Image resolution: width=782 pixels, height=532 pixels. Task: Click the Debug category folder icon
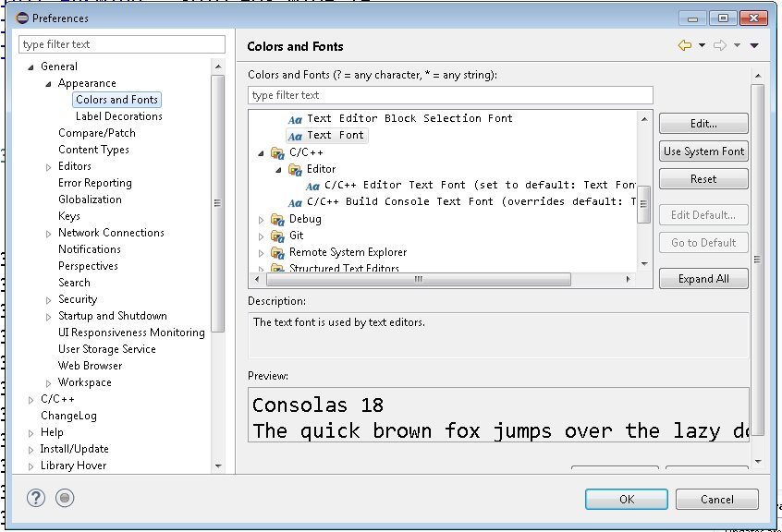click(x=277, y=219)
